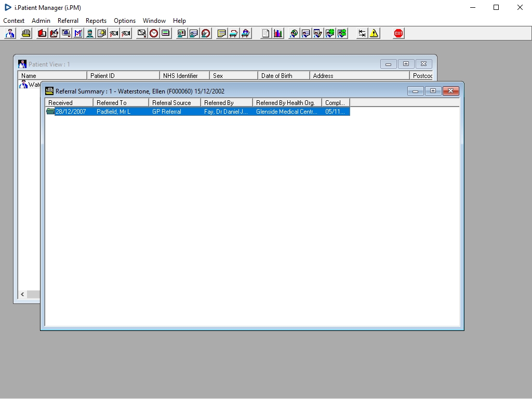Click the person with green grid icon
532x399 pixels.
330,33
